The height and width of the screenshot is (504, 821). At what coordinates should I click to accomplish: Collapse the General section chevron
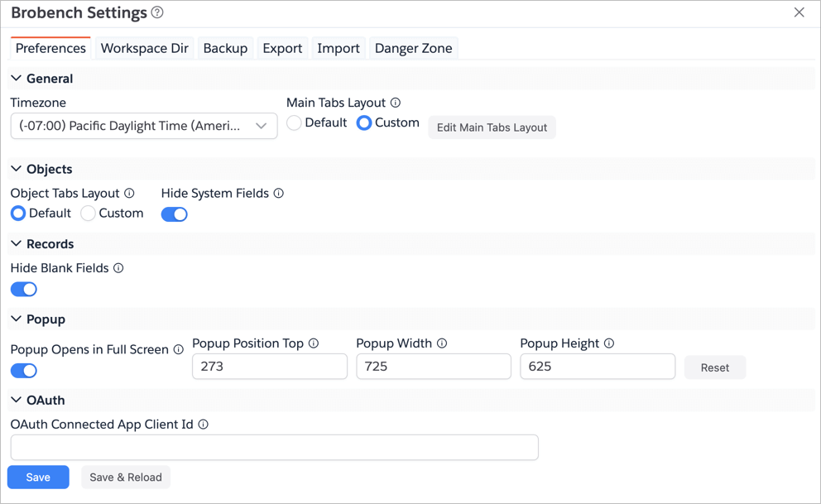17,79
